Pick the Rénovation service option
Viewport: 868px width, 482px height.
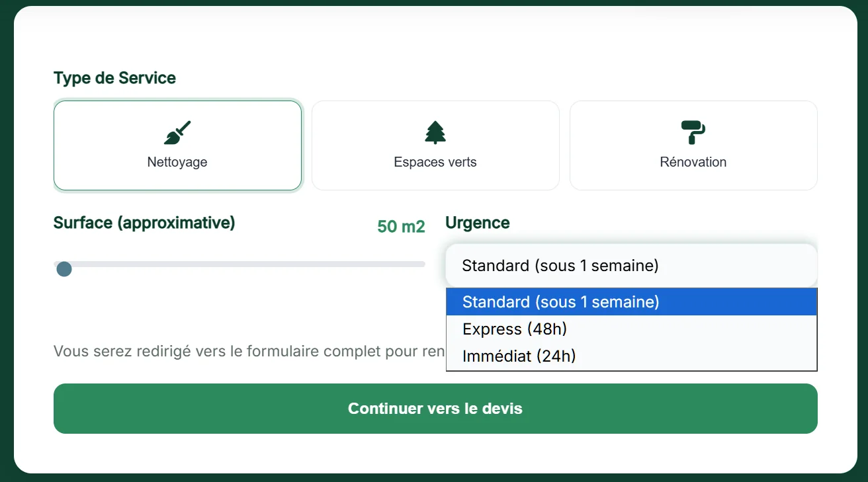pyautogui.click(x=693, y=145)
